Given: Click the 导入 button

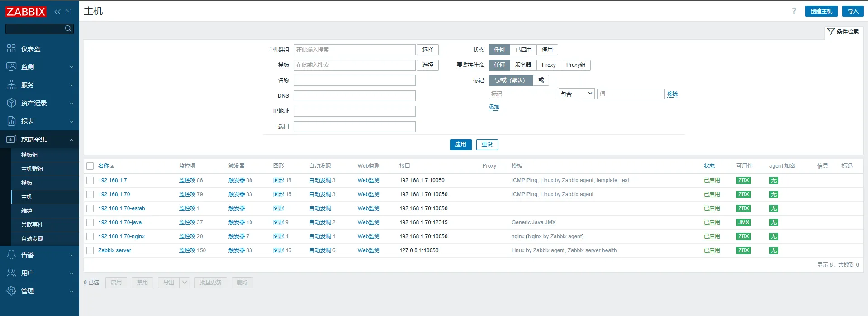Looking at the screenshot, I should coord(853,11).
